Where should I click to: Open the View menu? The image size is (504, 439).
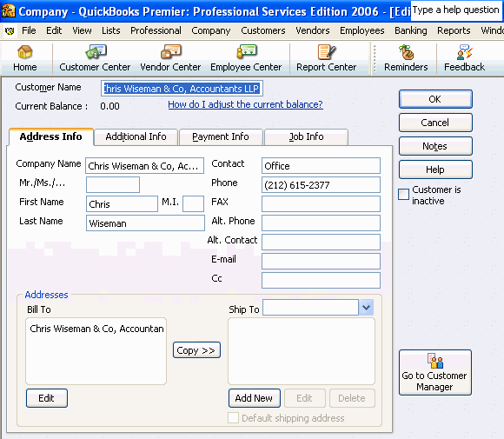[x=82, y=30]
